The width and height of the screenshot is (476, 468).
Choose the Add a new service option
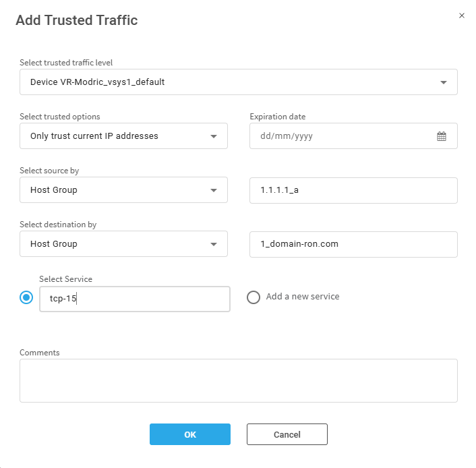click(254, 297)
